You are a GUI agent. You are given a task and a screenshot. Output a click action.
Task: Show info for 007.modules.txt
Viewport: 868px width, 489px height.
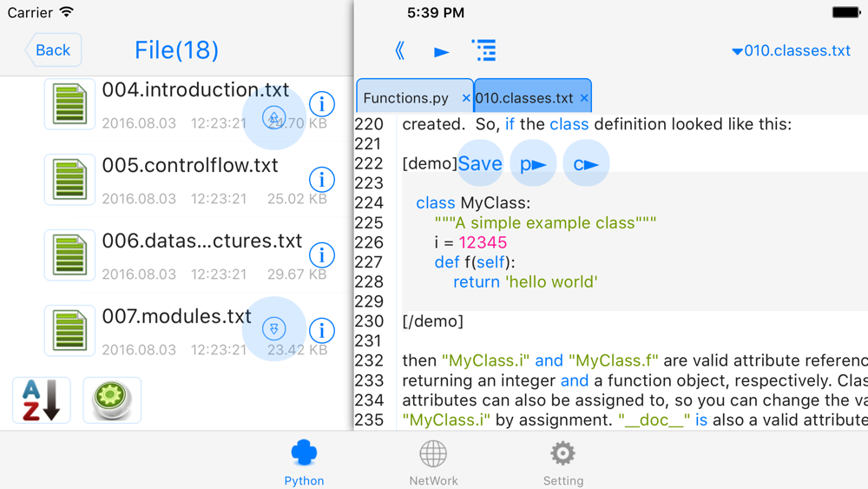pyautogui.click(x=322, y=331)
